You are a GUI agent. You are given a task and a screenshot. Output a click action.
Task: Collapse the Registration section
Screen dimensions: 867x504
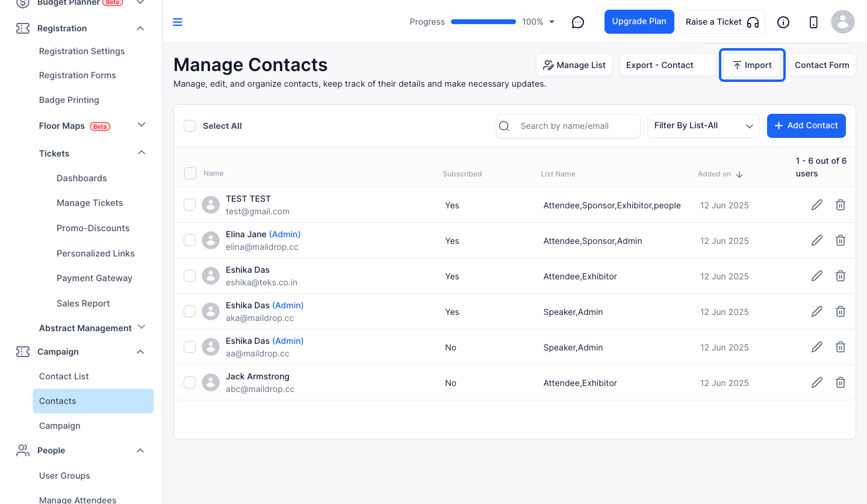pyautogui.click(x=140, y=28)
